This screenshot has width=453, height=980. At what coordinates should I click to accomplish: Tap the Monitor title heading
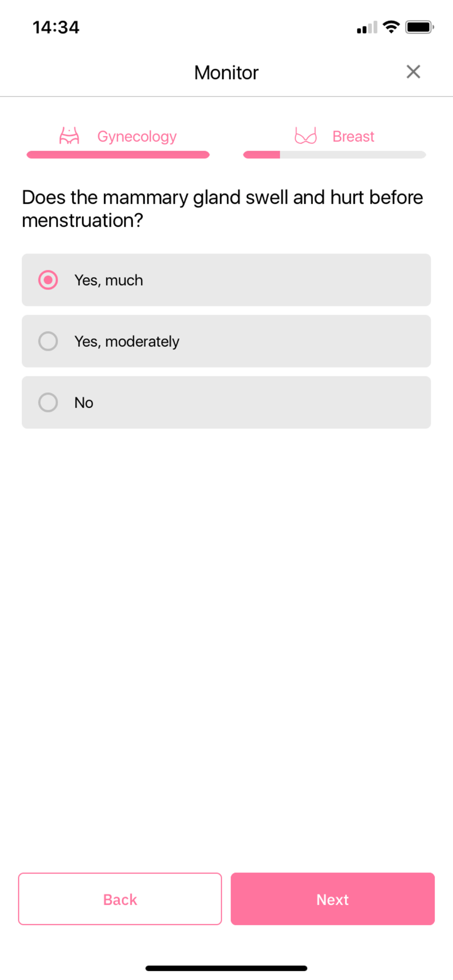226,73
